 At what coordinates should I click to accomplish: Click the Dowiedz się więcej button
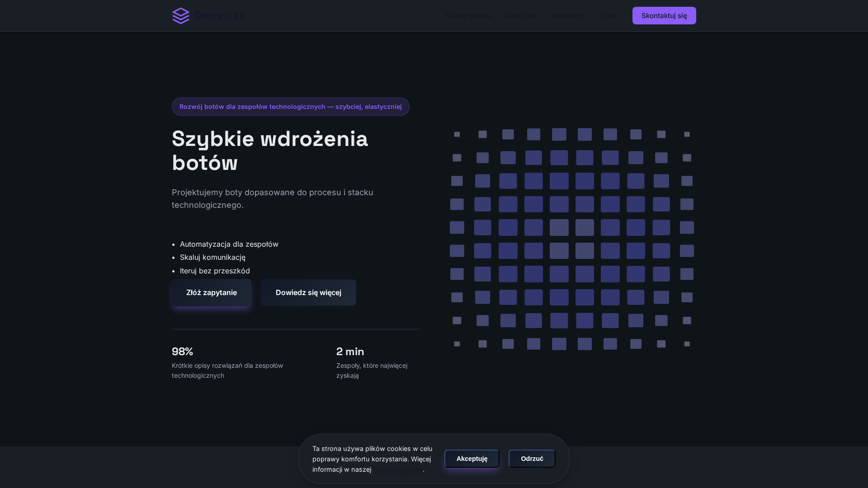[308, 292]
